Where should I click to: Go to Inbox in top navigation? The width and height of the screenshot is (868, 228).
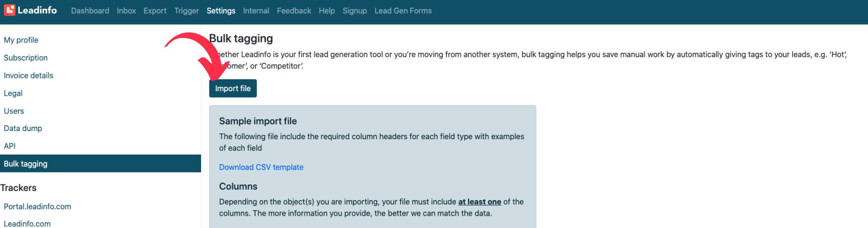pos(126,10)
